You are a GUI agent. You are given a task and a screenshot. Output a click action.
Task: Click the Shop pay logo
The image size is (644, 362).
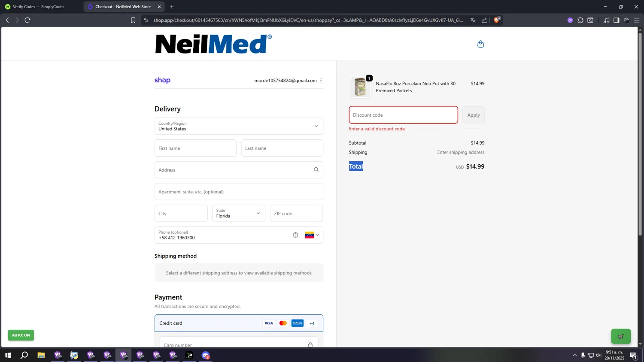(x=162, y=80)
